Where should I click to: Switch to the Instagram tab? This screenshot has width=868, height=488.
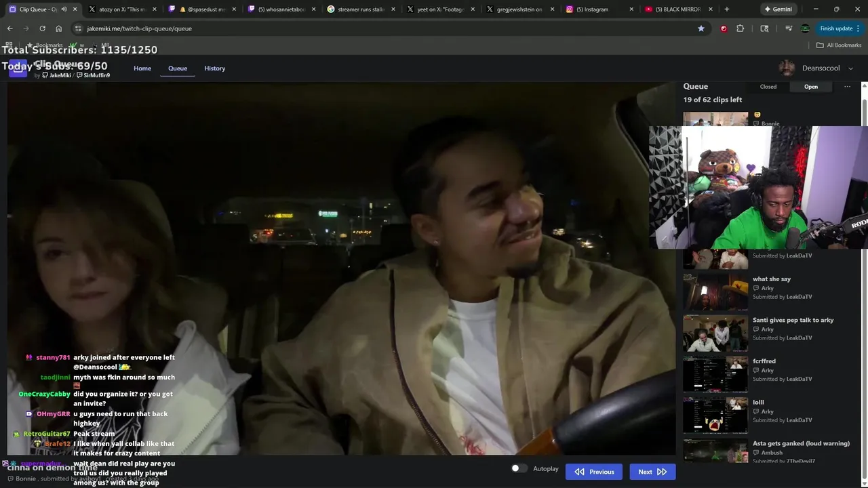point(598,9)
